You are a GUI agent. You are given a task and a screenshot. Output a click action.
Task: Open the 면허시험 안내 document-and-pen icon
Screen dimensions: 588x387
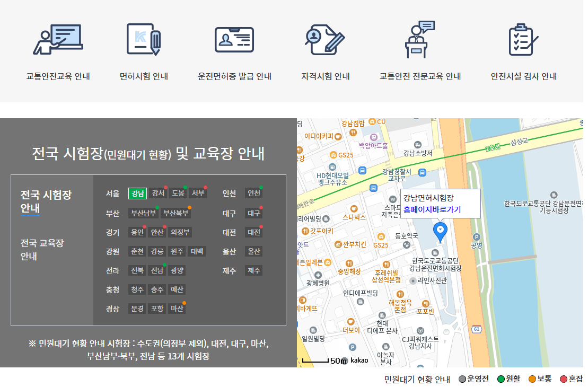pos(144,40)
